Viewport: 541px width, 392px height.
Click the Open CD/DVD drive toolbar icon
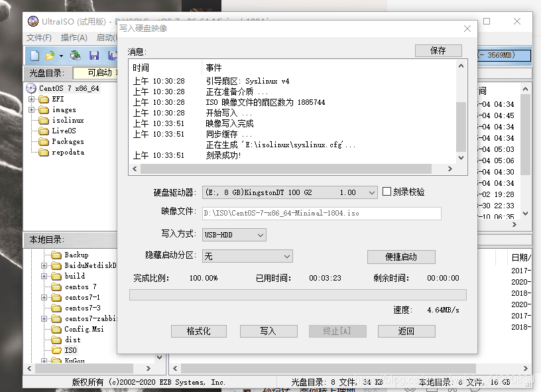coord(75,55)
